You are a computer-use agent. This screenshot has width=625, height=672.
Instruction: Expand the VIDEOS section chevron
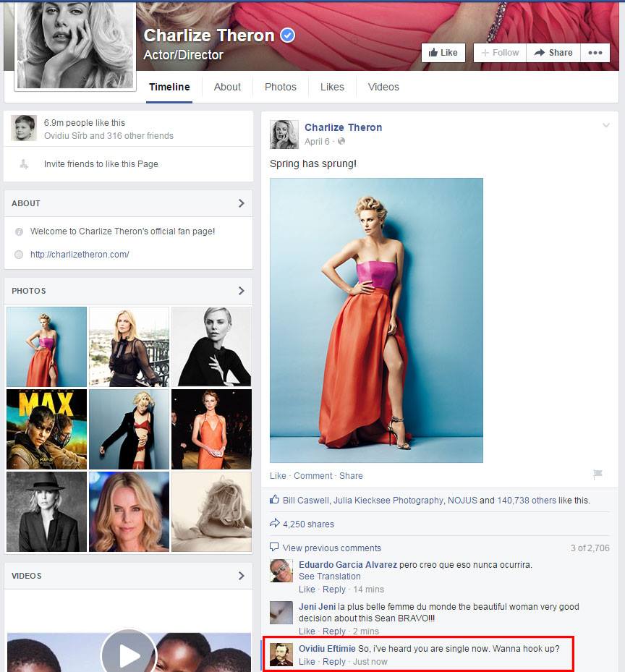tap(242, 576)
